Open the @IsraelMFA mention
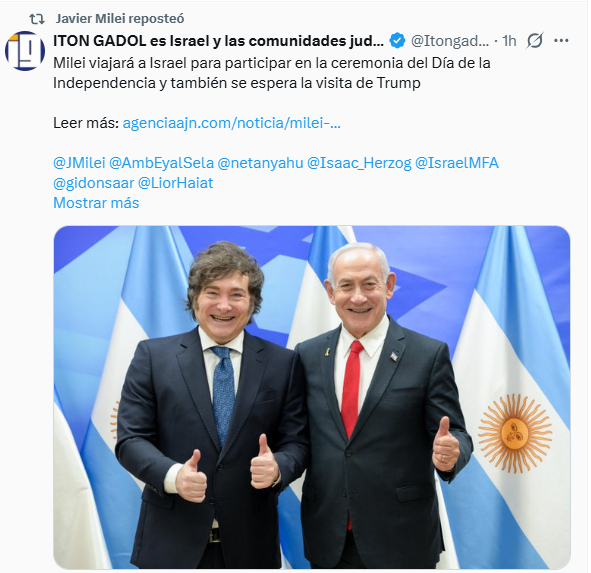The height and width of the screenshot is (573, 591). [457, 163]
